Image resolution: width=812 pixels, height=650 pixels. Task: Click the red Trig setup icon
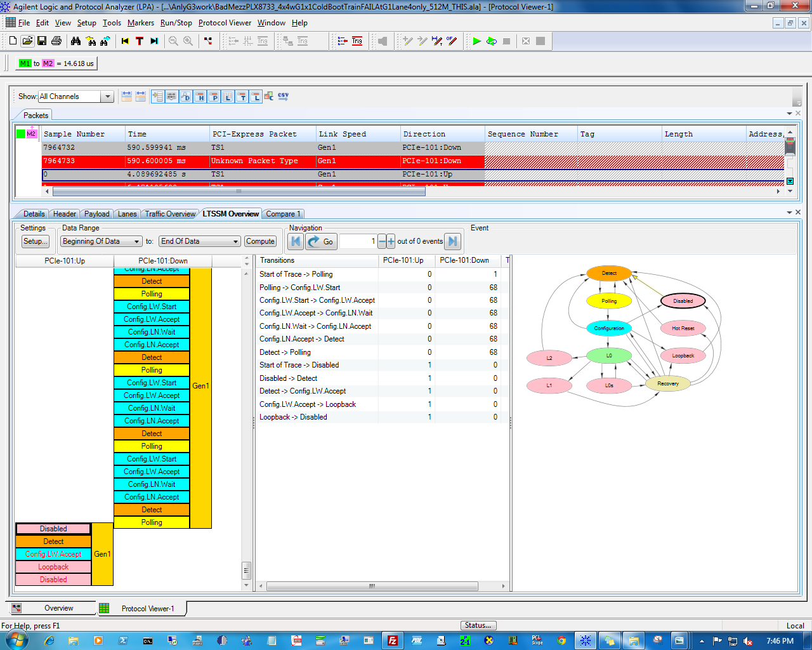[357, 41]
